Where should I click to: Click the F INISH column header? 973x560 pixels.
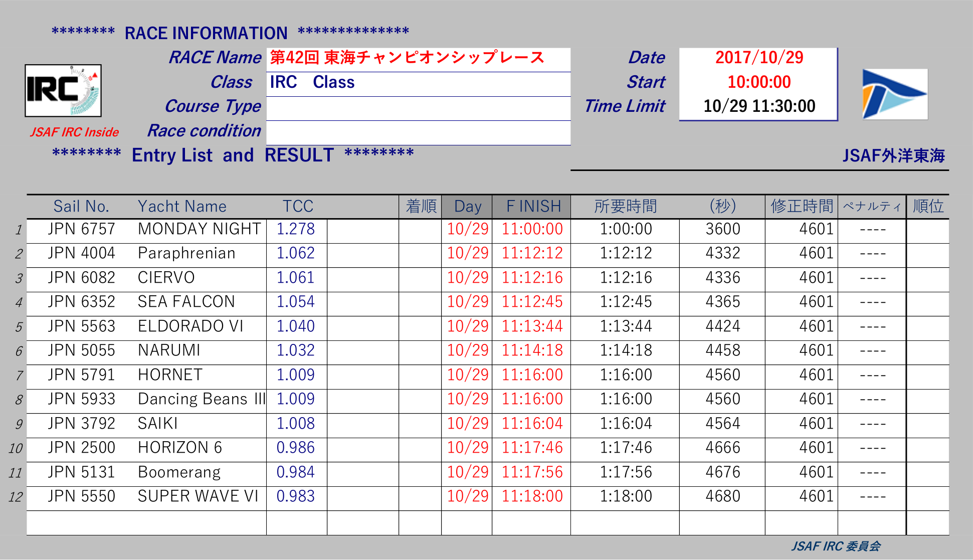(532, 207)
